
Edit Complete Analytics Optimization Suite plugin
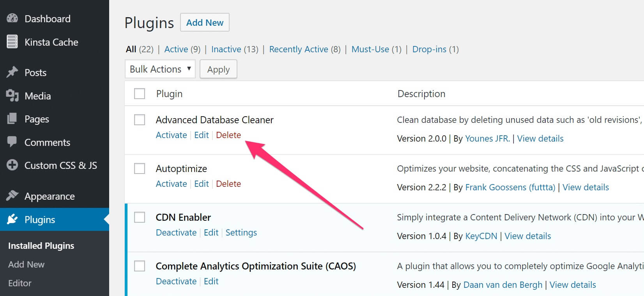pos(211,281)
